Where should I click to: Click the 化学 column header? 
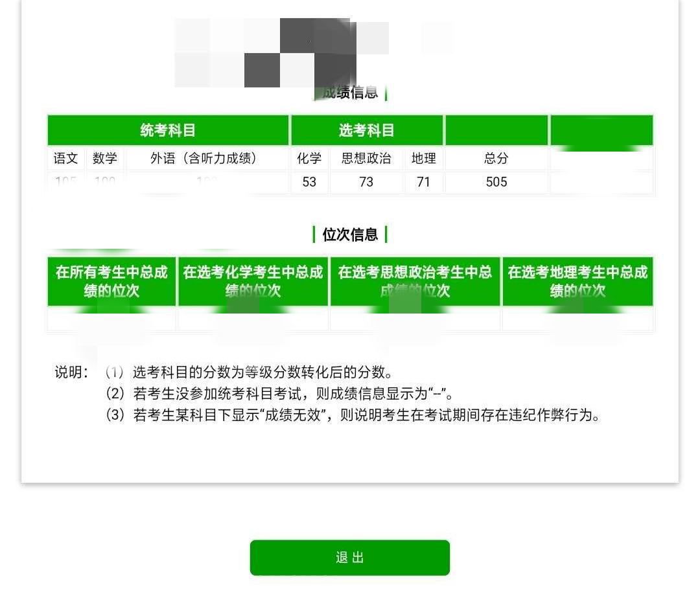coord(309,158)
